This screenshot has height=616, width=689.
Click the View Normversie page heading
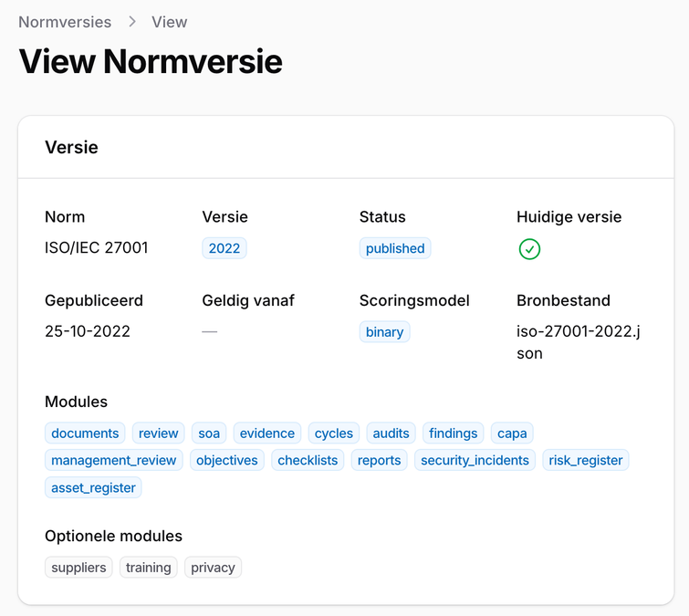click(151, 61)
